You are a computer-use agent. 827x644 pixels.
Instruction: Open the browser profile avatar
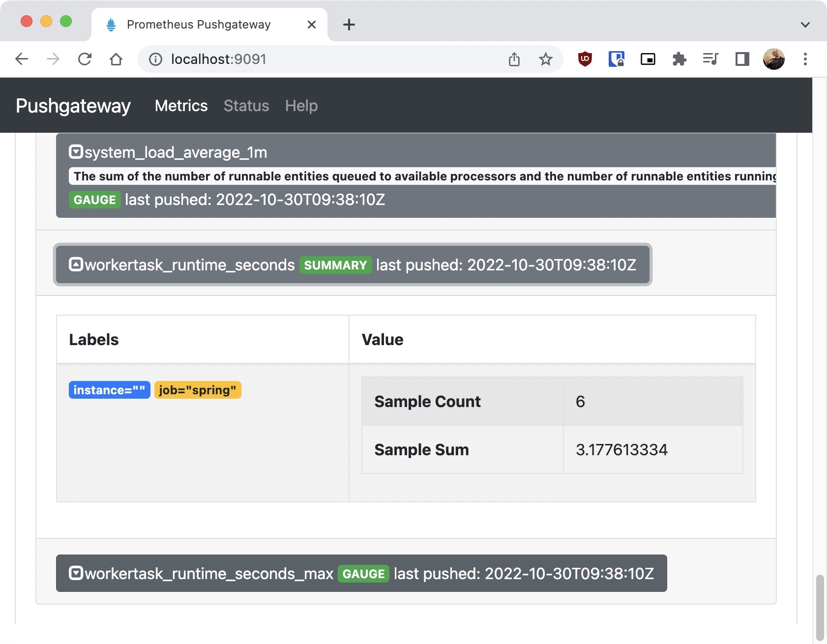(773, 59)
